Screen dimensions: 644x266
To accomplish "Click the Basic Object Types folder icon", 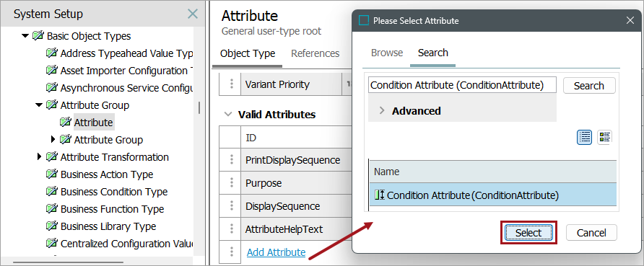I will coord(38,35).
